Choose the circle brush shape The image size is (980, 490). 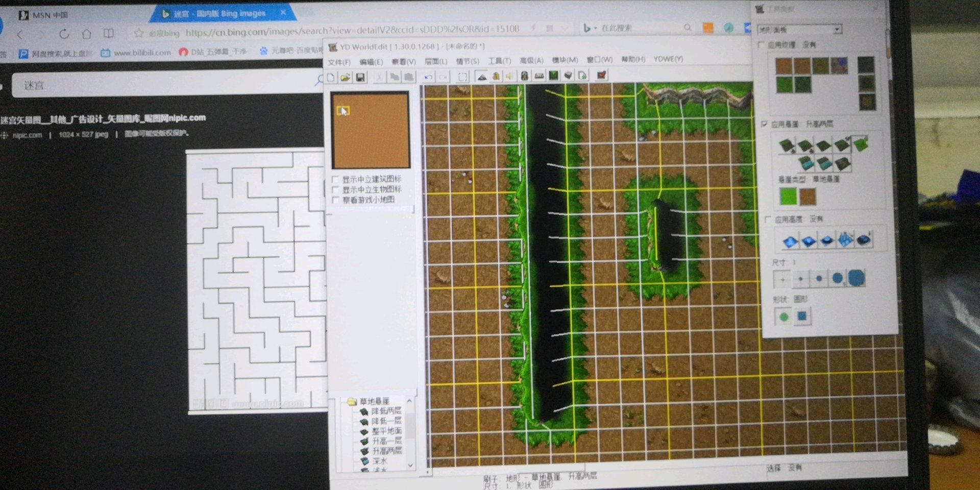(783, 317)
